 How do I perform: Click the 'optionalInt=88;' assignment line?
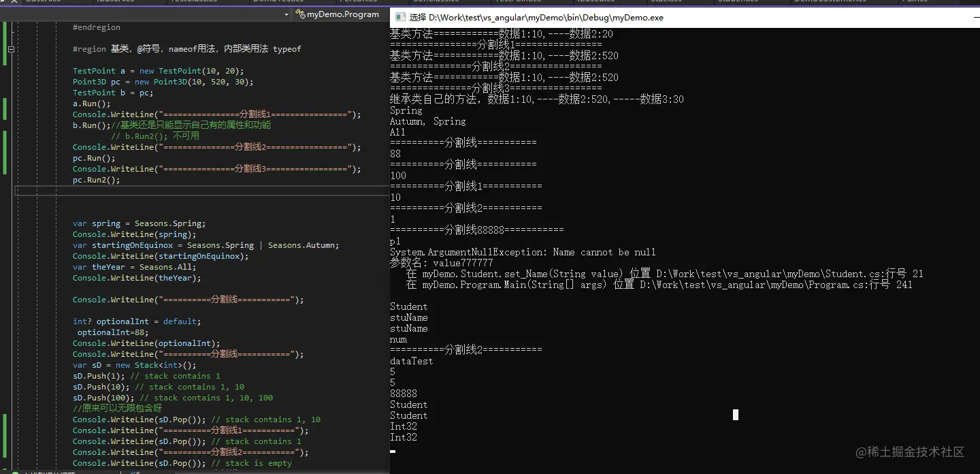pyautogui.click(x=112, y=332)
